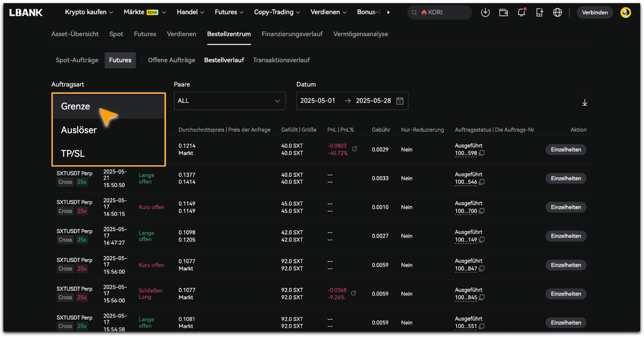Click the user avatar icon

625,12
